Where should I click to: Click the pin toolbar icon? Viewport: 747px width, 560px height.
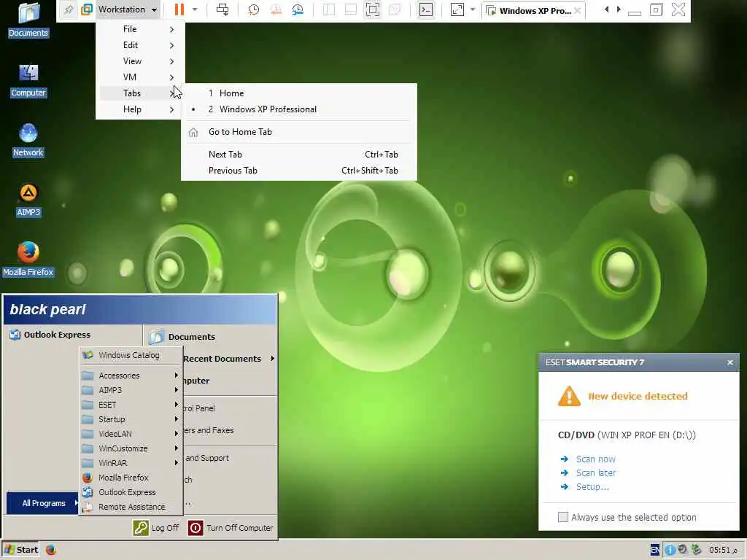click(69, 9)
